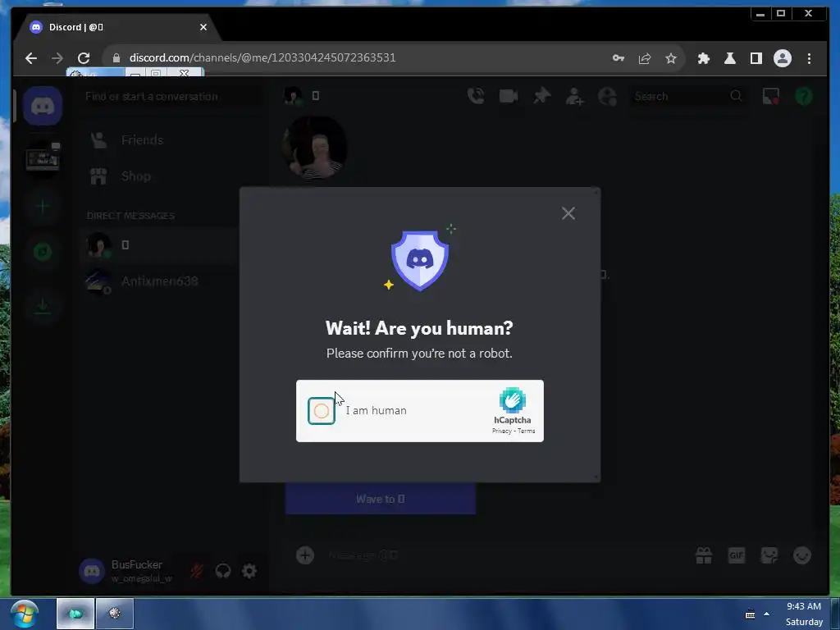
Task: Open direct message with Antixmen638
Action: click(x=161, y=281)
